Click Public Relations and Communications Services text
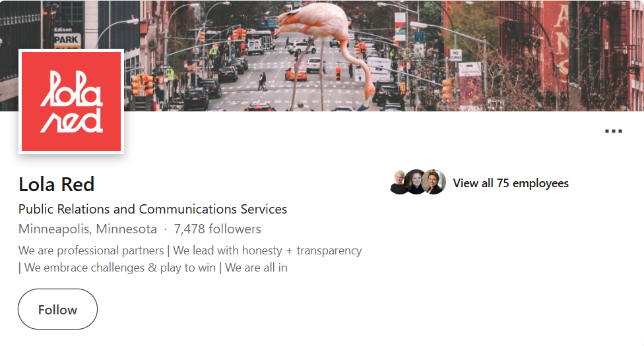Viewport: 644px width, 346px height. click(x=152, y=209)
